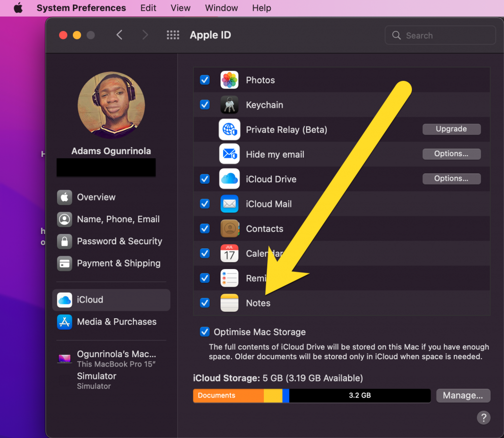
Task: Click the Password & Security lock icon
Action: [x=64, y=241]
